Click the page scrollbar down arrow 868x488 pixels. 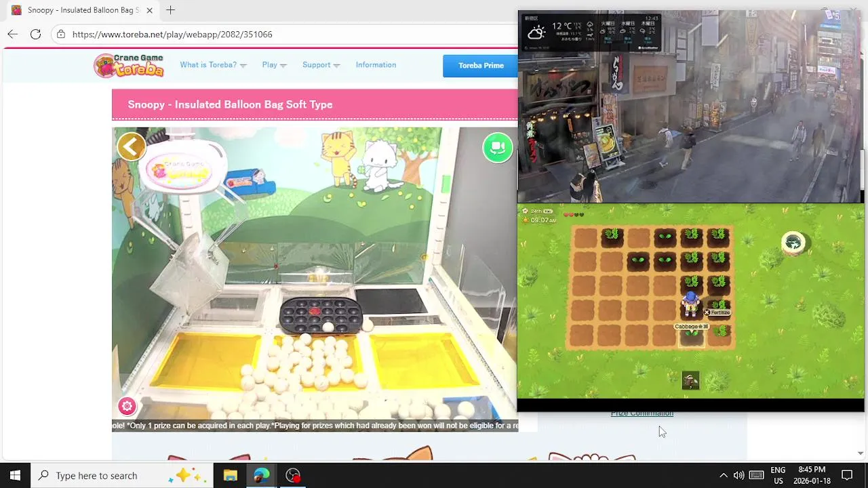[x=861, y=453]
